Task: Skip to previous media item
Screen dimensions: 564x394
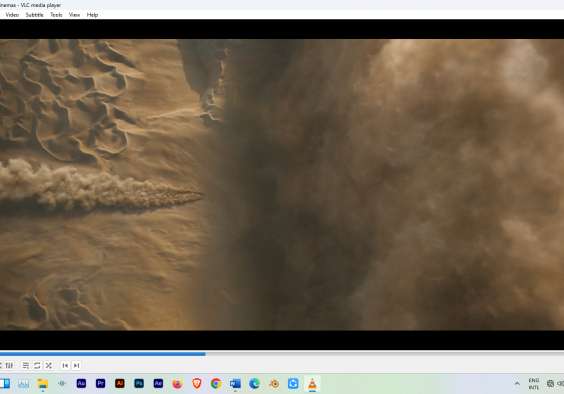Action: [65, 366]
